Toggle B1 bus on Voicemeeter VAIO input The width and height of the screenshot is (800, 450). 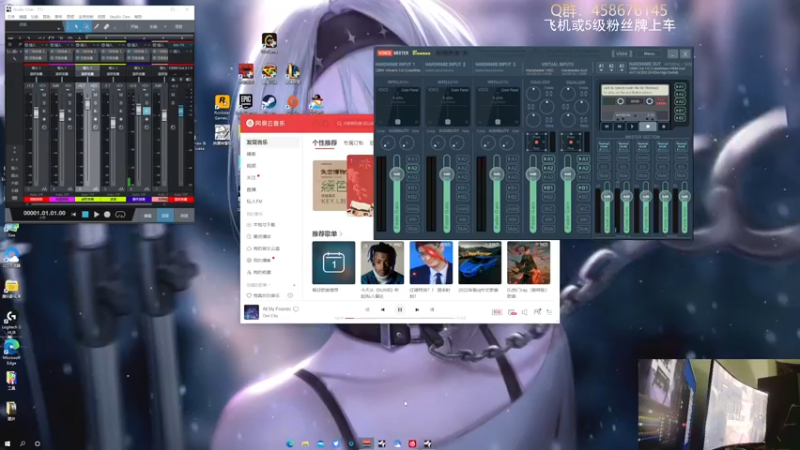(548, 188)
